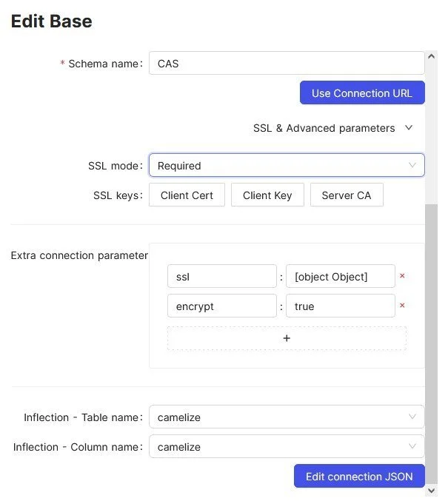Select the Client Cert SSL key
This screenshot has height=501, width=448.
click(x=187, y=195)
